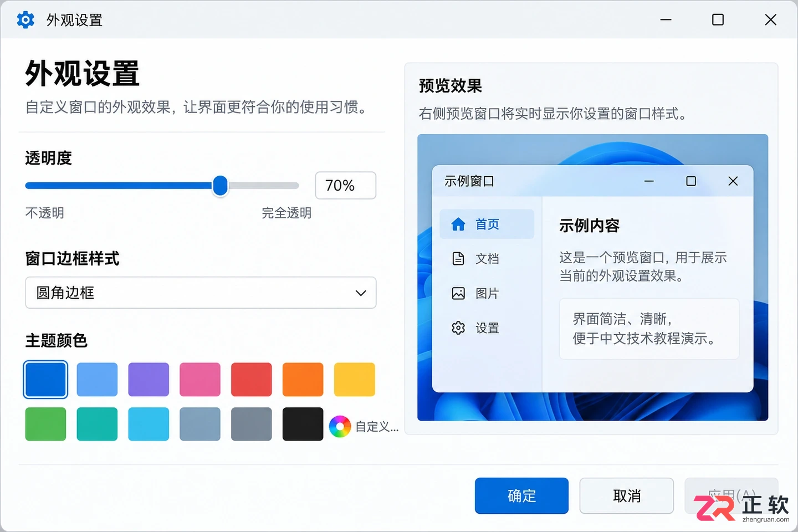Open the rainbow custom color wheel
This screenshot has height=532, width=798.
pyautogui.click(x=340, y=427)
